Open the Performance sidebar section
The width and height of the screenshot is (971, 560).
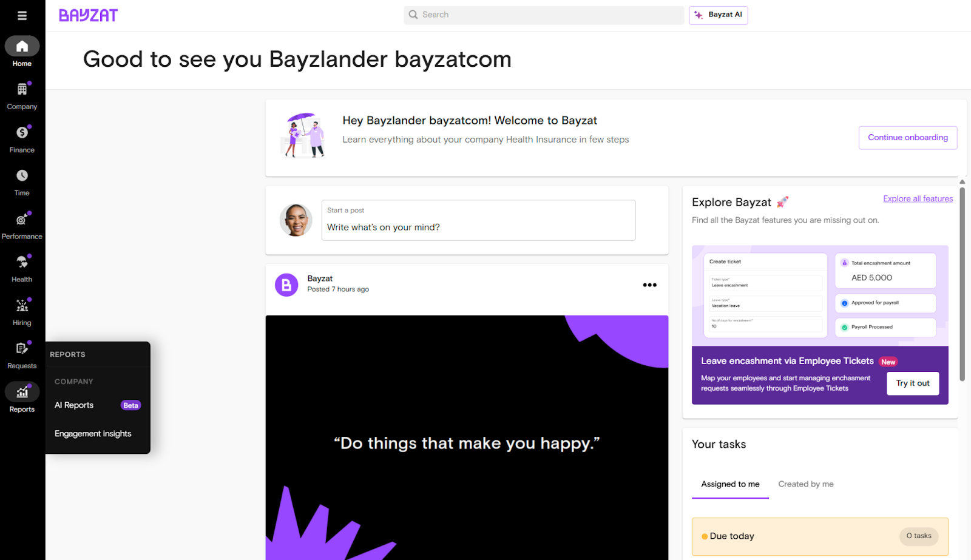22,226
